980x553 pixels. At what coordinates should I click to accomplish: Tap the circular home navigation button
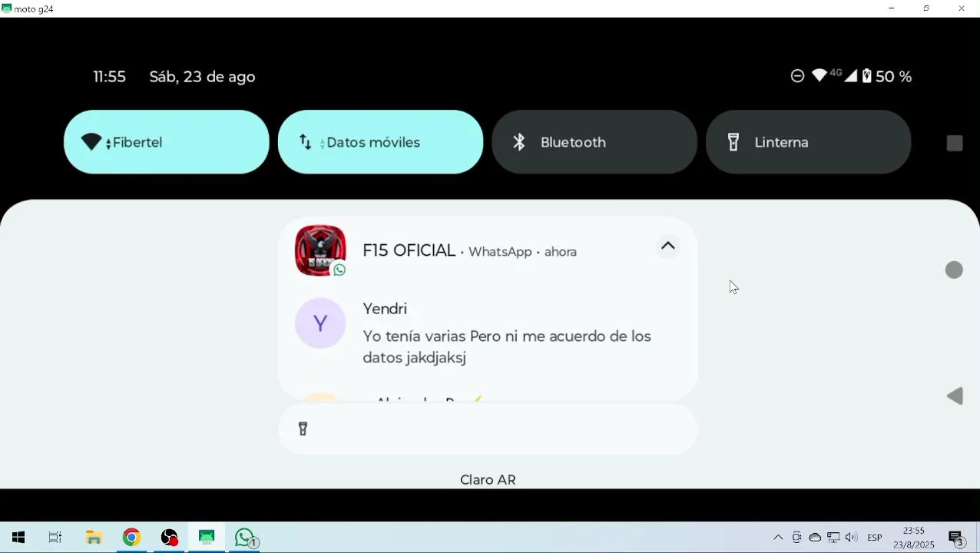954,270
